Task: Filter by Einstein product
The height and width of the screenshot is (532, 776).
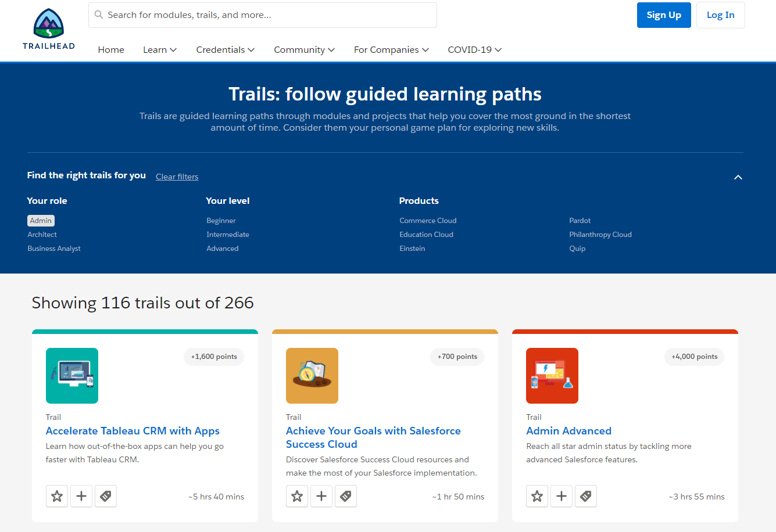Action: click(x=412, y=249)
